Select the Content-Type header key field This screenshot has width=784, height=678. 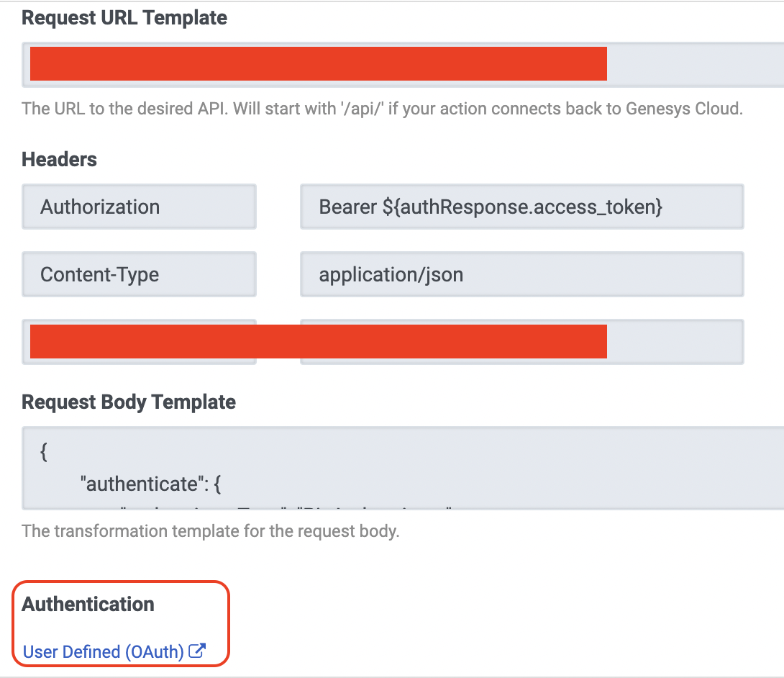[139, 274]
